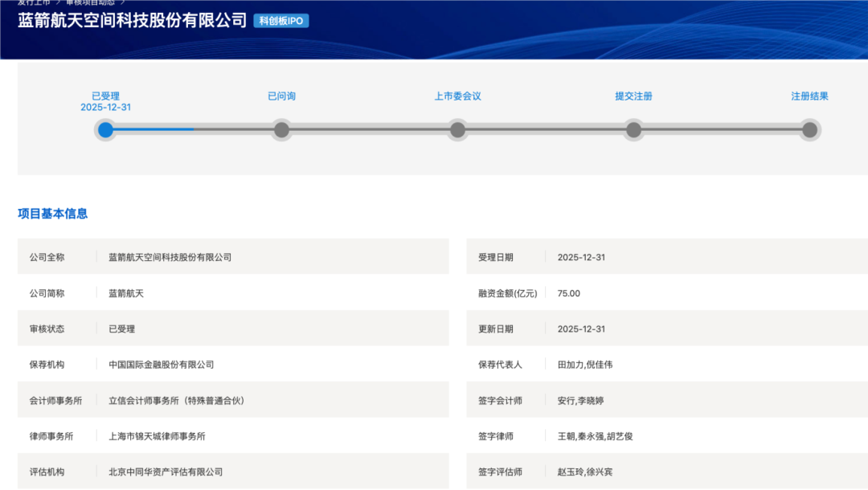Click the sponsor representatives 田加力,倪佳伟
The height and width of the screenshot is (490, 868).
585,365
